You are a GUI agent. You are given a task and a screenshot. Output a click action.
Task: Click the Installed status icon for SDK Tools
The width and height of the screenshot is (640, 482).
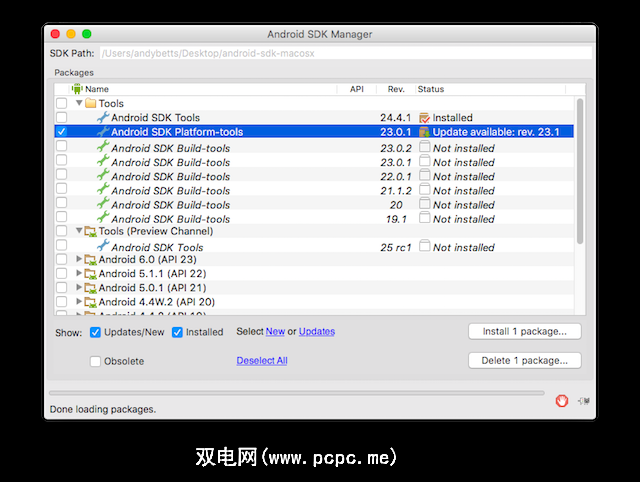coord(424,118)
